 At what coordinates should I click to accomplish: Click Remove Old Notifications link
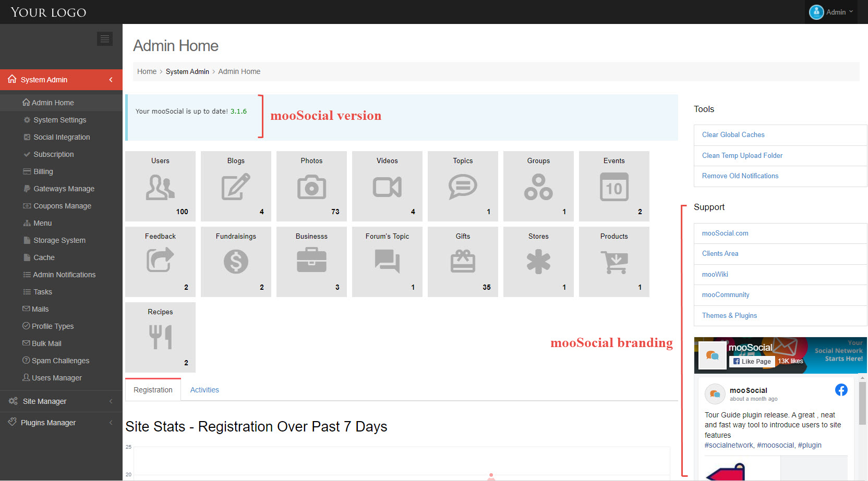coord(740,176)
